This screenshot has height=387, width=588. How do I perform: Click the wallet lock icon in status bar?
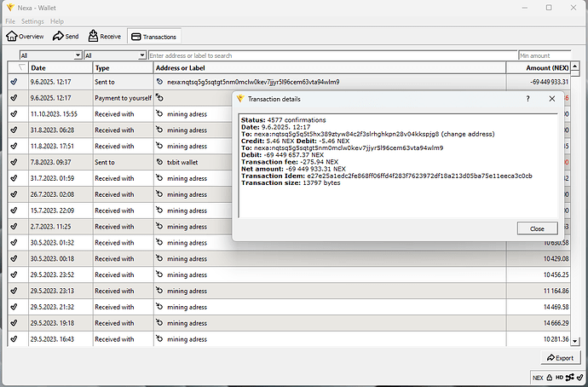[x=550, y=378]
